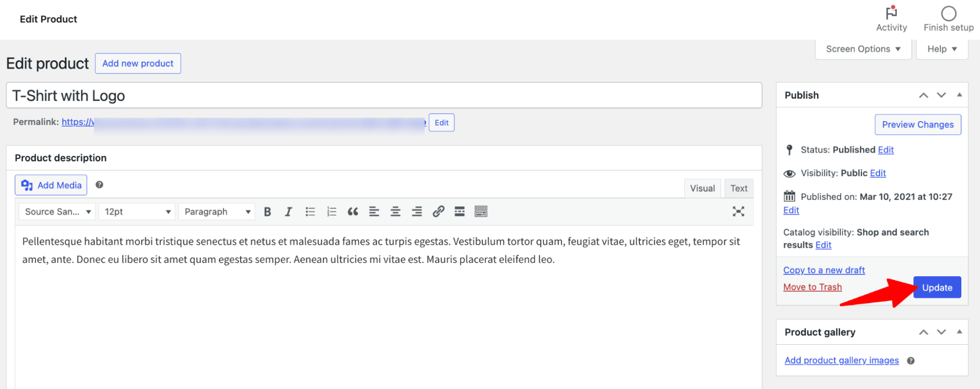Edit the Visibility setting
Screen dimensions: 980x389
click(878, 173)
